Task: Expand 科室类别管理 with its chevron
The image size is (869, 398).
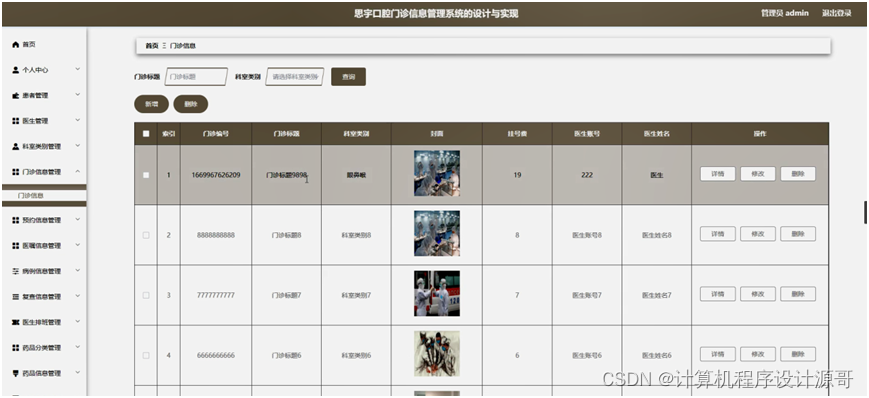Action: 78,146
